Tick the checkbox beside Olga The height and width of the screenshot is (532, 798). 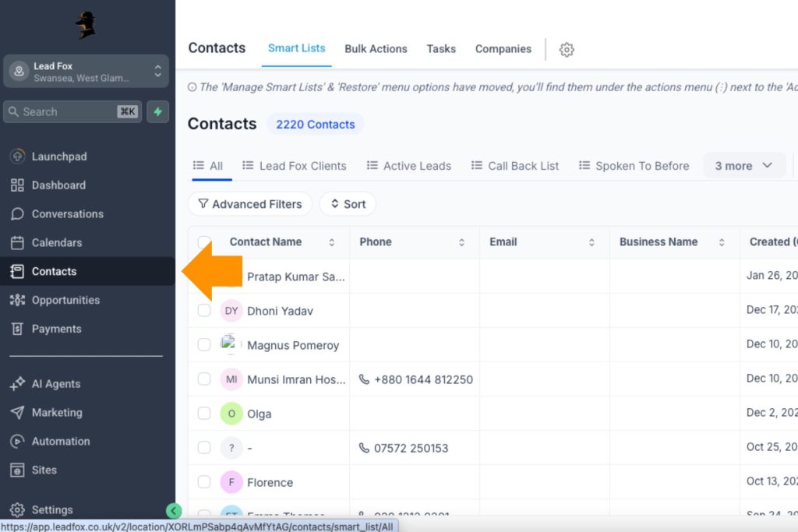tap(203, 414)
